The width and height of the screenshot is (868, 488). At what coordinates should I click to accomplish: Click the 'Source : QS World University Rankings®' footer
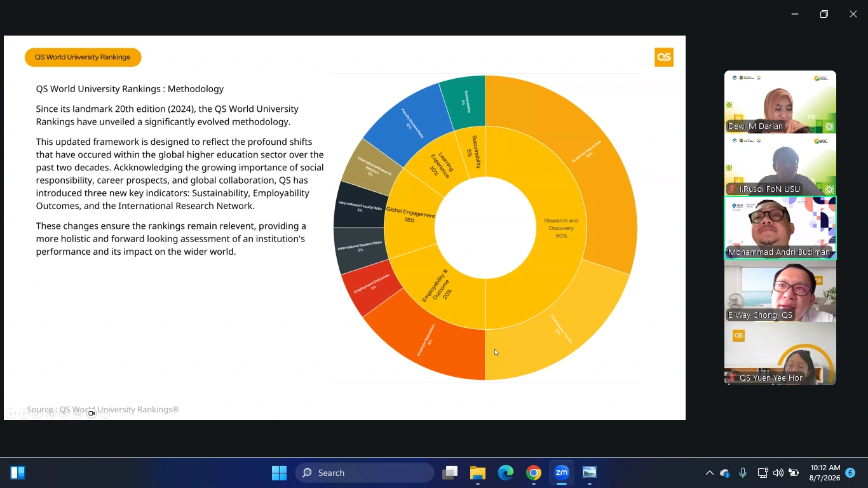103,410
